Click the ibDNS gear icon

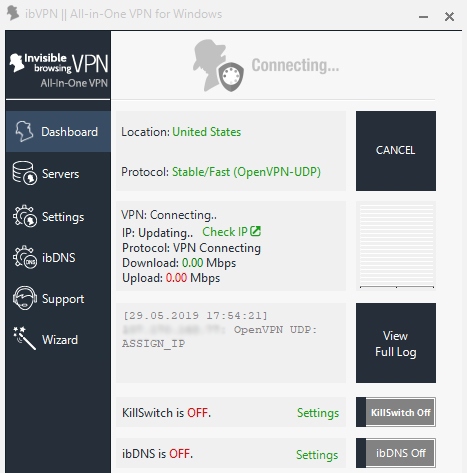click(x=25, y=257)
